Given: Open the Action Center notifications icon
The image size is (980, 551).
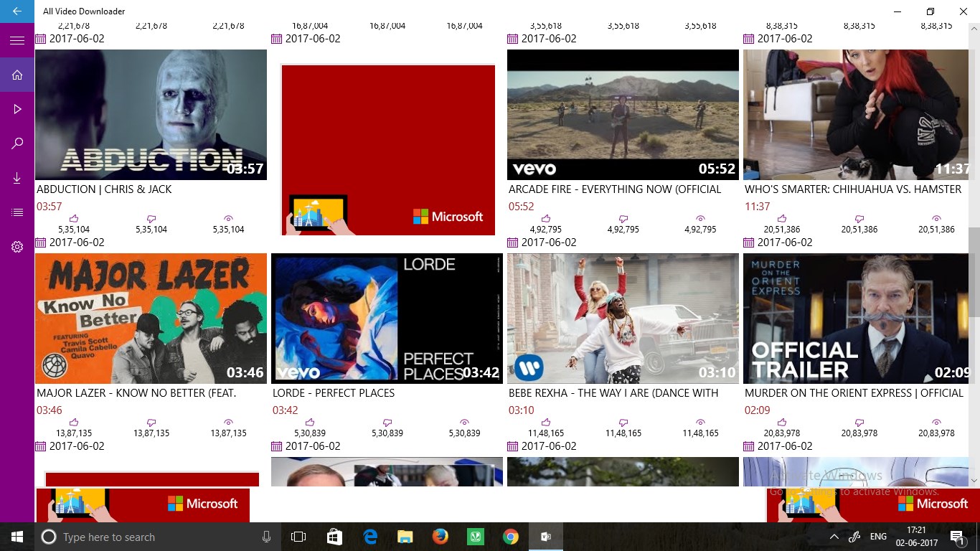Looking at the screenshot, I should point(956,537).
